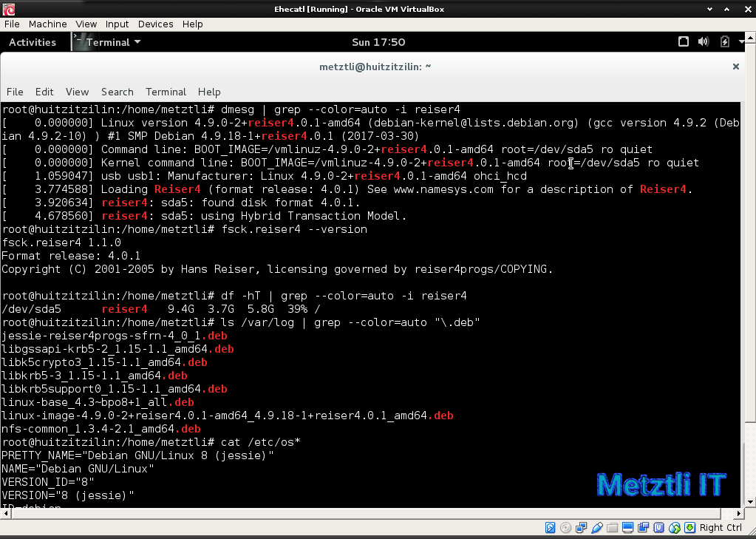
Task: Click linux-base_4.3~bpo8+1_all.deb filename
Action: tap(98, 402)
